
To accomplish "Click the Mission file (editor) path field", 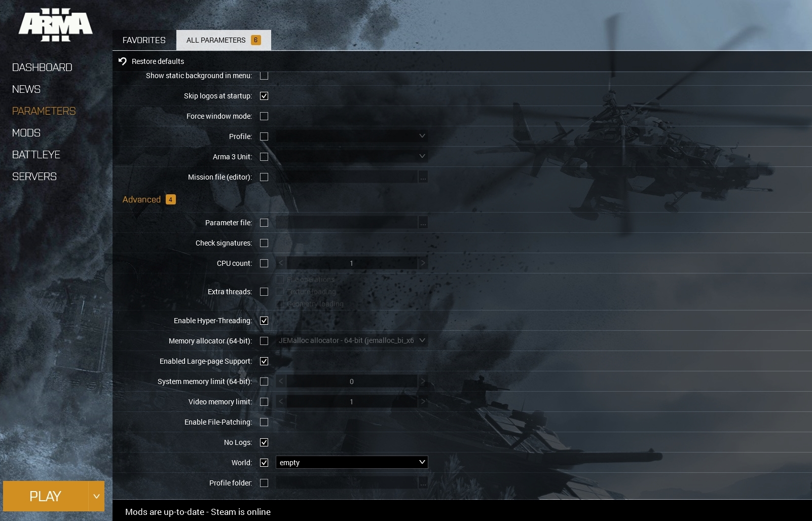I will [x=347, y=177].
